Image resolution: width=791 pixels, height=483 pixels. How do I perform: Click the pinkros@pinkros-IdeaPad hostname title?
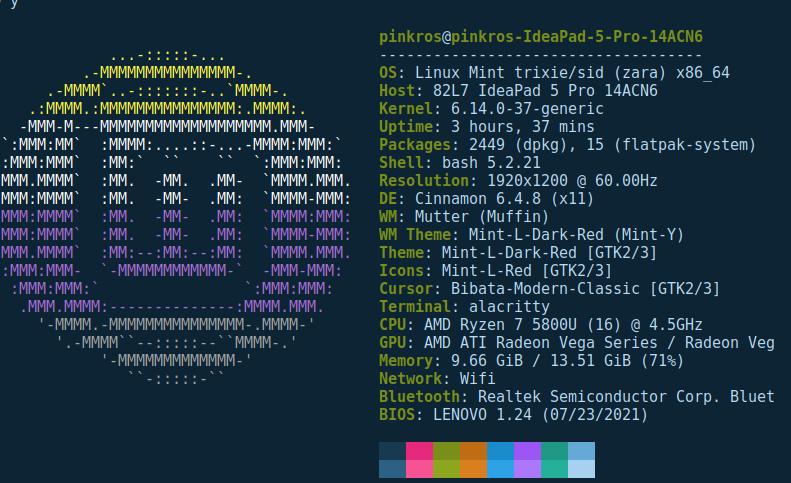(541, 37)
